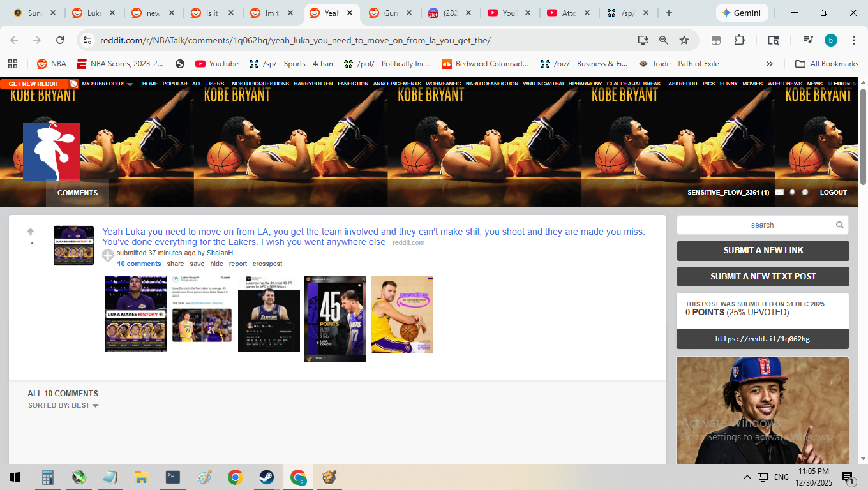Viewport: 868px width, 490px height.
Task: Open File Explorer from the taskbar
Action: click(x=141, y=477)
